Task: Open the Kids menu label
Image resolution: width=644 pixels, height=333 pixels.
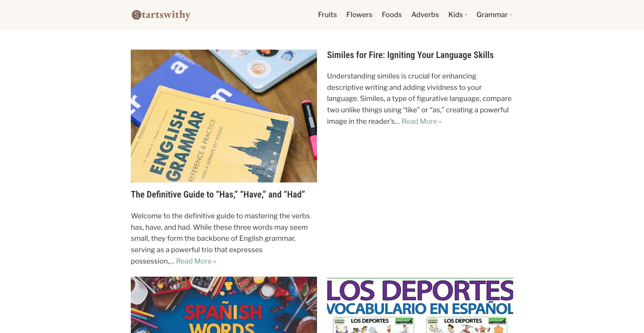Action: pos(455,15)
